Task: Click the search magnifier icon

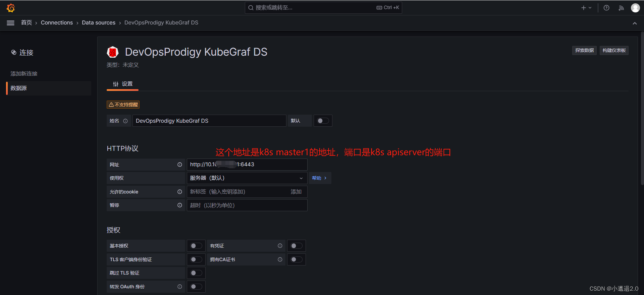Action: point(251,8)
